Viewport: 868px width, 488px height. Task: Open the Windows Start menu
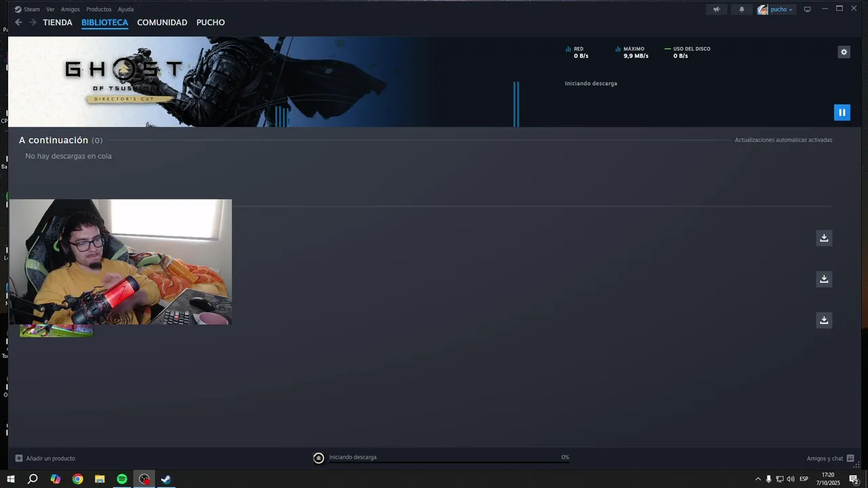11,479
